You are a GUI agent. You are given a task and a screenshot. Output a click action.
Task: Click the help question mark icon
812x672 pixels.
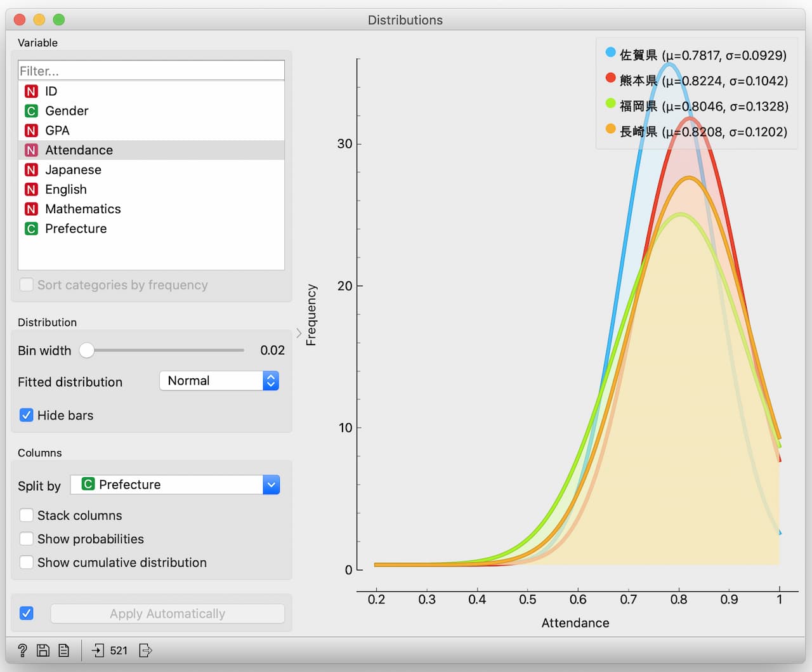22,650
